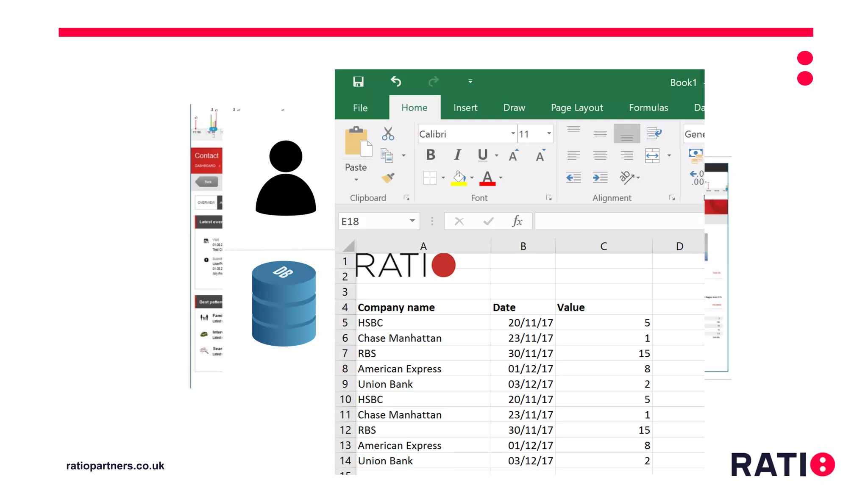The height and width of the screenshot is (488, 868).
Task: Click the Undo arrow icon
Action: pyautogui.click(x=396, y=81)
